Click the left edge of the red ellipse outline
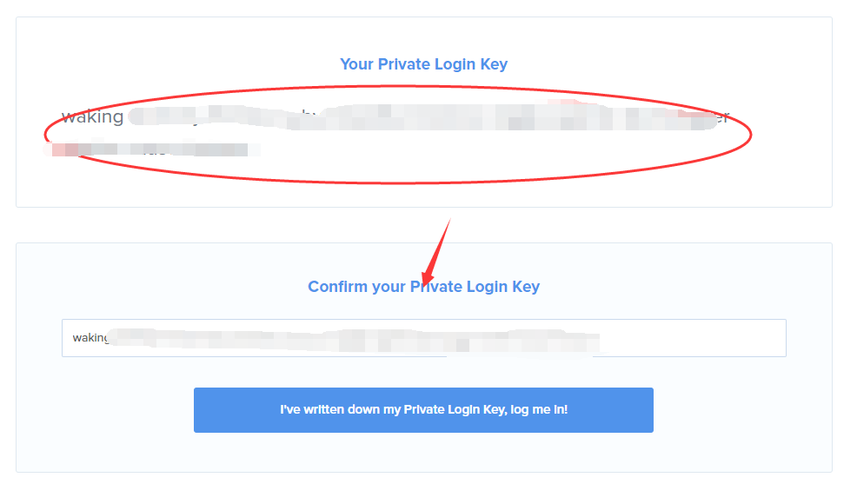The image size is (857, 504). [x=45, y=135]
